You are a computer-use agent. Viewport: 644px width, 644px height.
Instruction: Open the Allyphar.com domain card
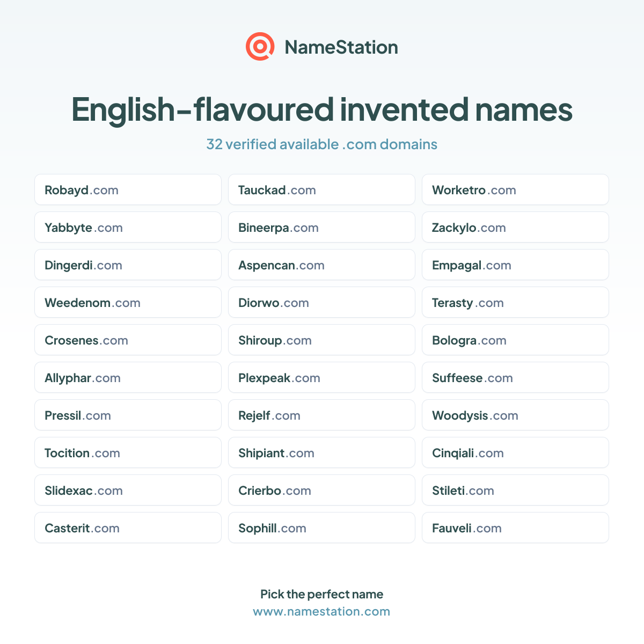click(x=128, y=377)
